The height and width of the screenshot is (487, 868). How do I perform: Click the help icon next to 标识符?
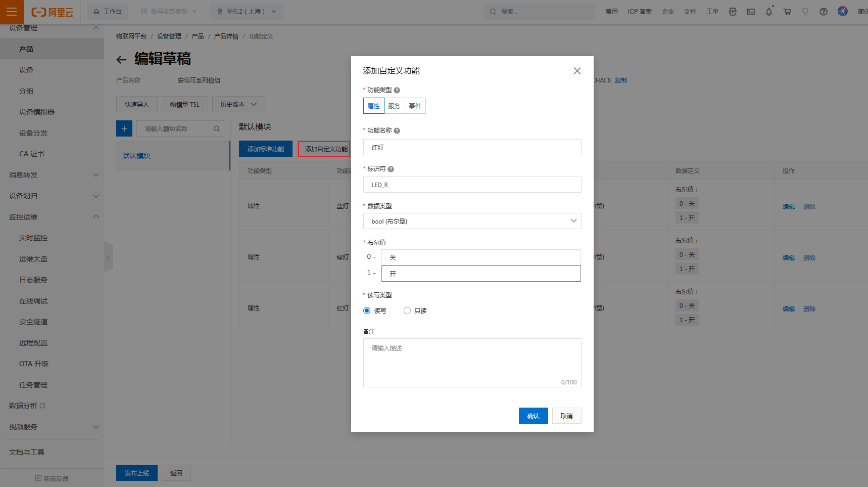tap(391, 169)
